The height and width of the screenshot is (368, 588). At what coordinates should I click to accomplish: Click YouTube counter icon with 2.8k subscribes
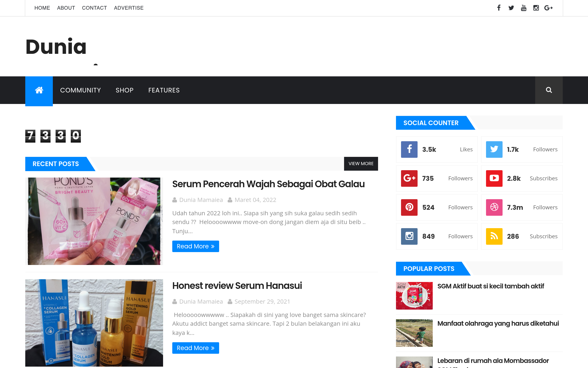494,178
